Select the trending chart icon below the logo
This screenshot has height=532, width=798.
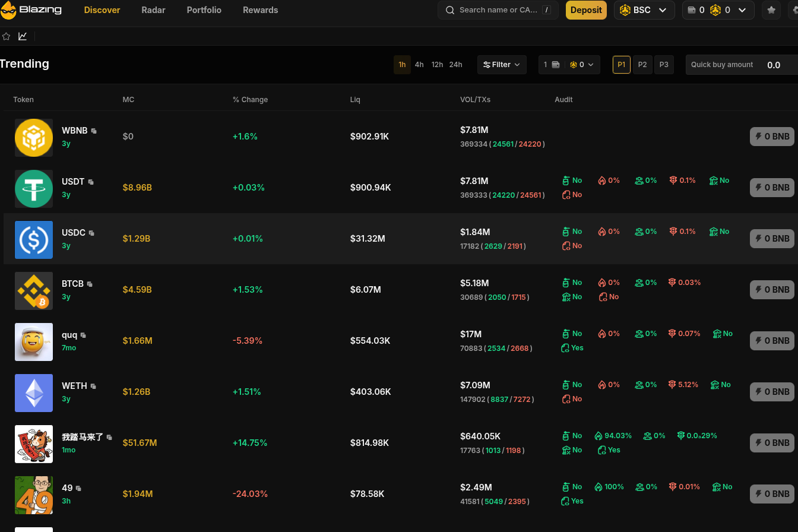[x=23, y=36]
